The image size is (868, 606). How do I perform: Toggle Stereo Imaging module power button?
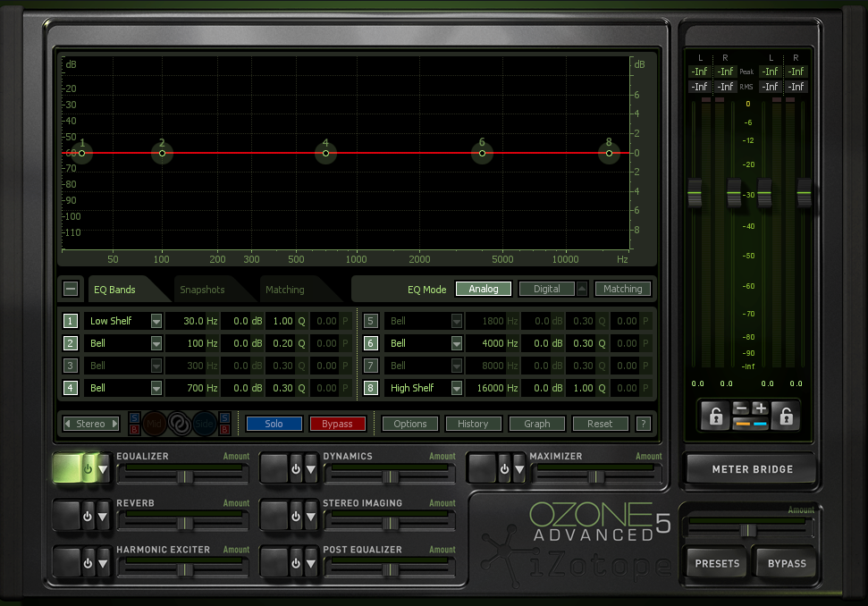[x=296, y=517]
